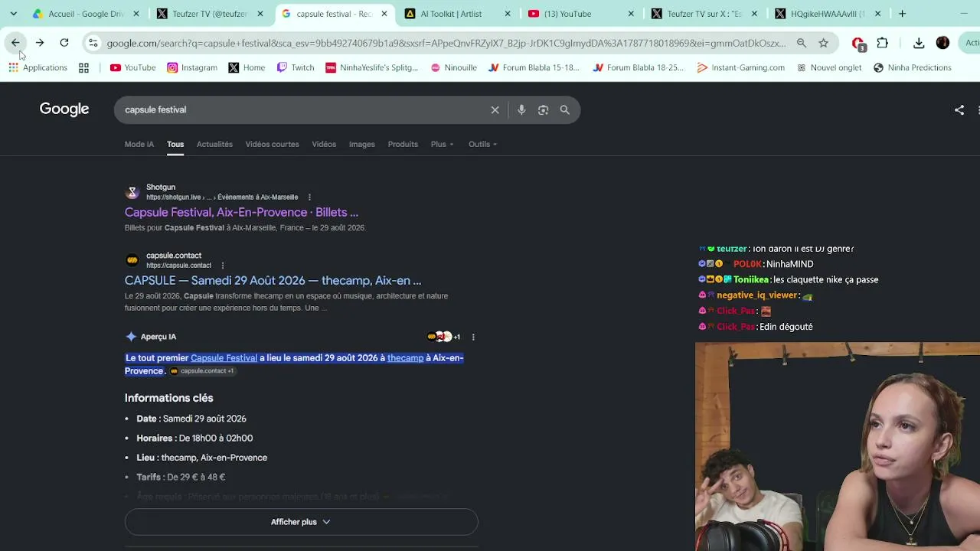The height and width of the screenshot is (551, 980).
Task: Expand the Plus filter dropdown
Action: coord(443,144)
